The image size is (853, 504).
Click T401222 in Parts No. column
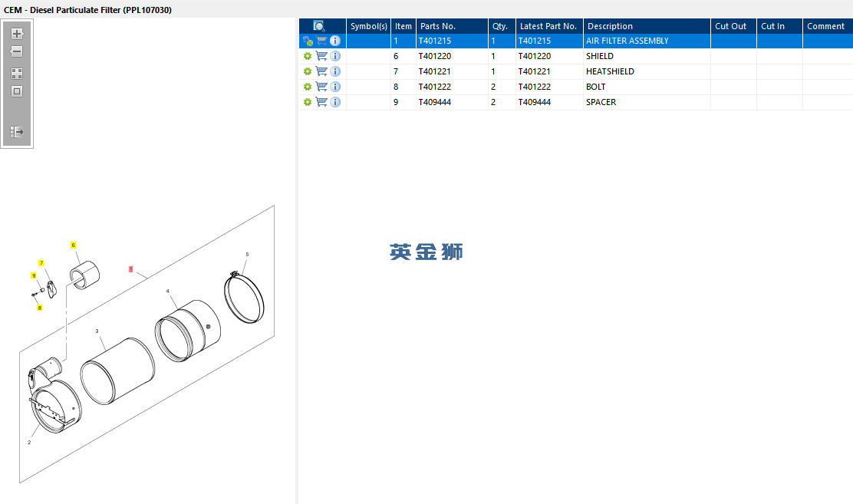[x=435, y=87]
